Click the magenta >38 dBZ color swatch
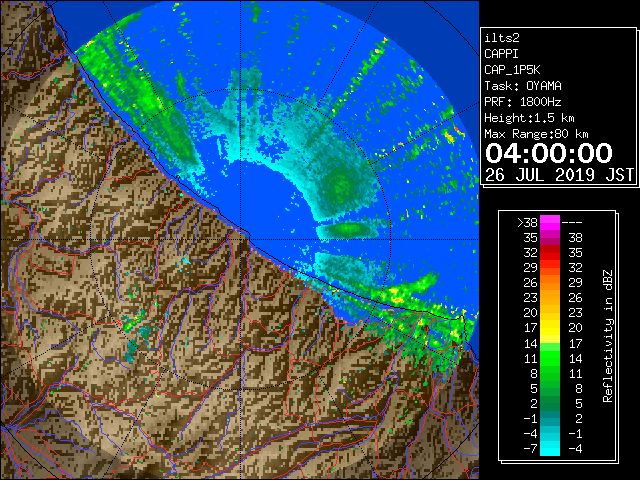Viewport: 640px width, 480px height. click(x=550, y=222)
